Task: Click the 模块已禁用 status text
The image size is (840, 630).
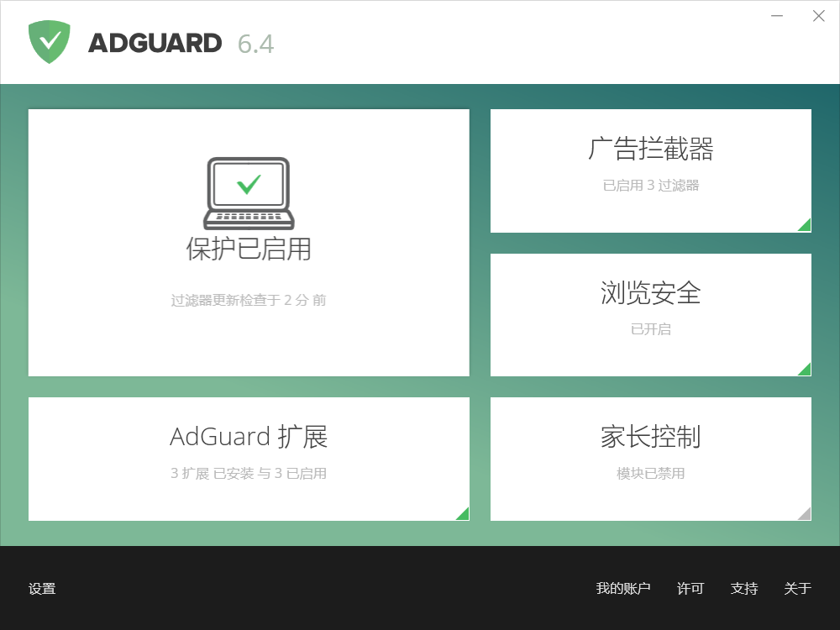Action: 651,473
